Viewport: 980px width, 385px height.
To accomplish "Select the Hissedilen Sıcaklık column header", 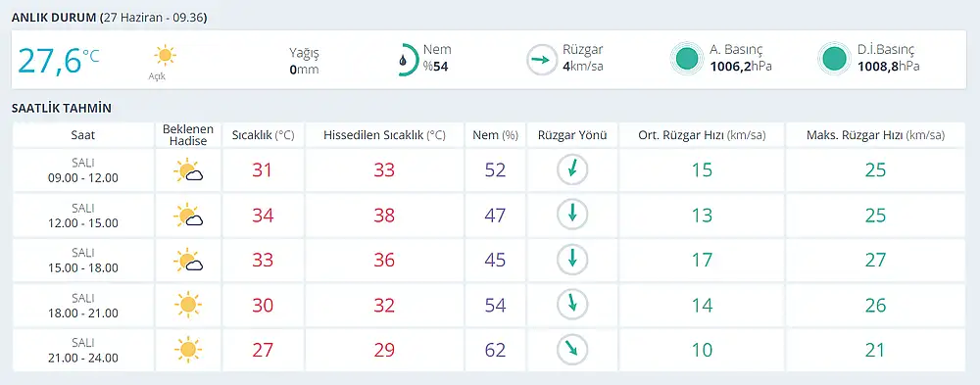I will coord(384,135).
